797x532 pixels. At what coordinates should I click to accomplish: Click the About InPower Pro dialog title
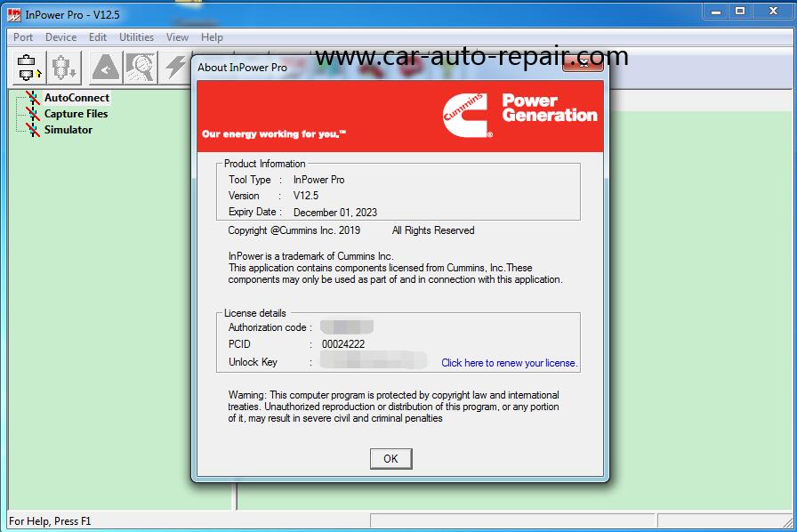pos(242,68)
